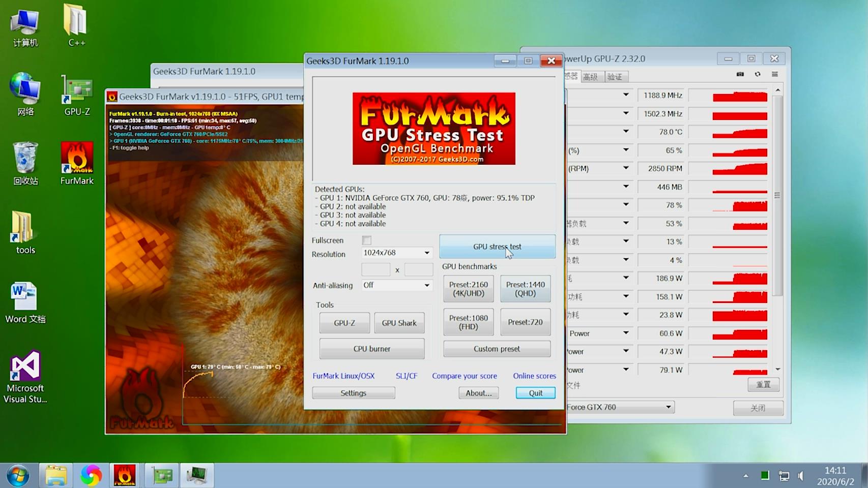Switch to the 高级 tab in GPU-Z

pyautogui.click(x=592, y=76)
